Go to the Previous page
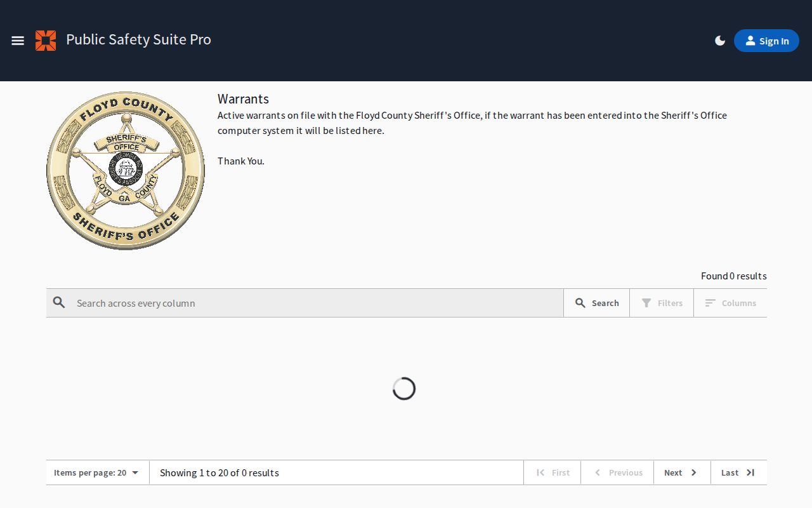 (617, 472)
